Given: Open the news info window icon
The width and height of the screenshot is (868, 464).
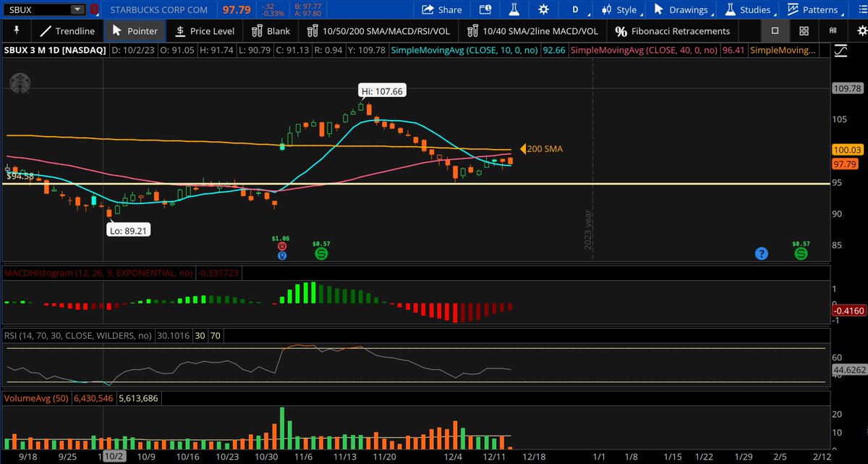Looking at the screenshot, I should pyautogui.click(x=485, y=10).
